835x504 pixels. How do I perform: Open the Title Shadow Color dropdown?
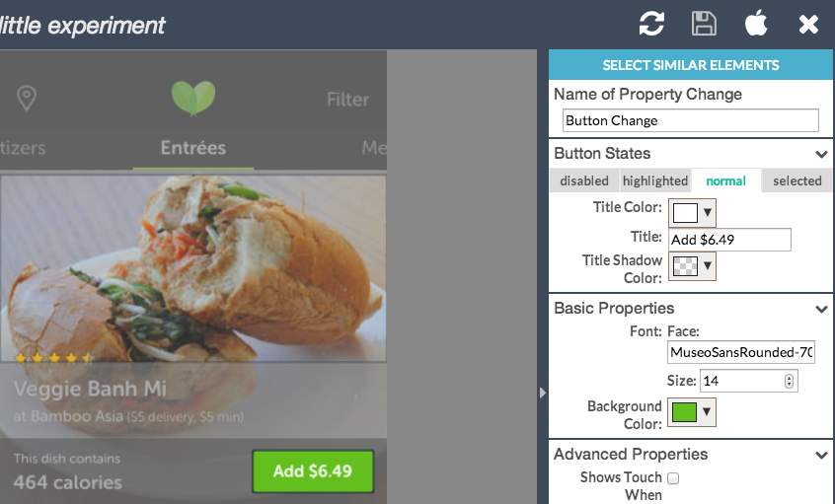(x=692, y=265)
